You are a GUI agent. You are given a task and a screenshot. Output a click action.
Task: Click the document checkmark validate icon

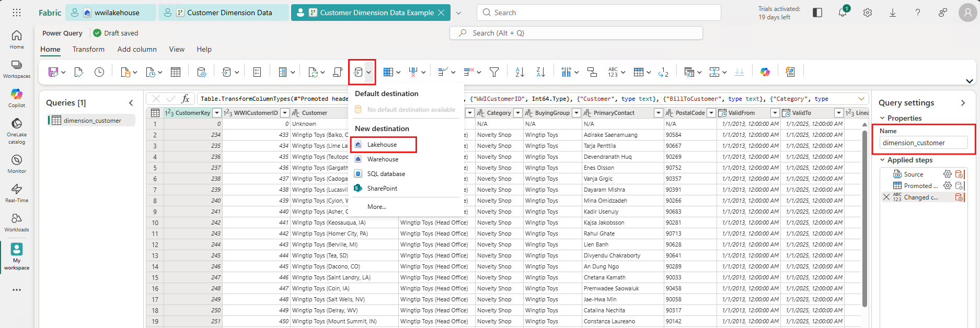(x=78, y=72)
